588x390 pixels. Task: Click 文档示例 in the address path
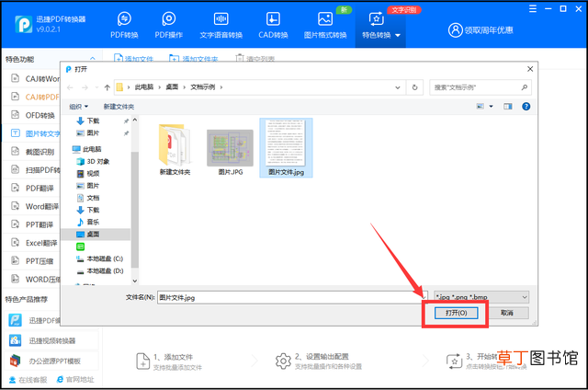point(202,87)
